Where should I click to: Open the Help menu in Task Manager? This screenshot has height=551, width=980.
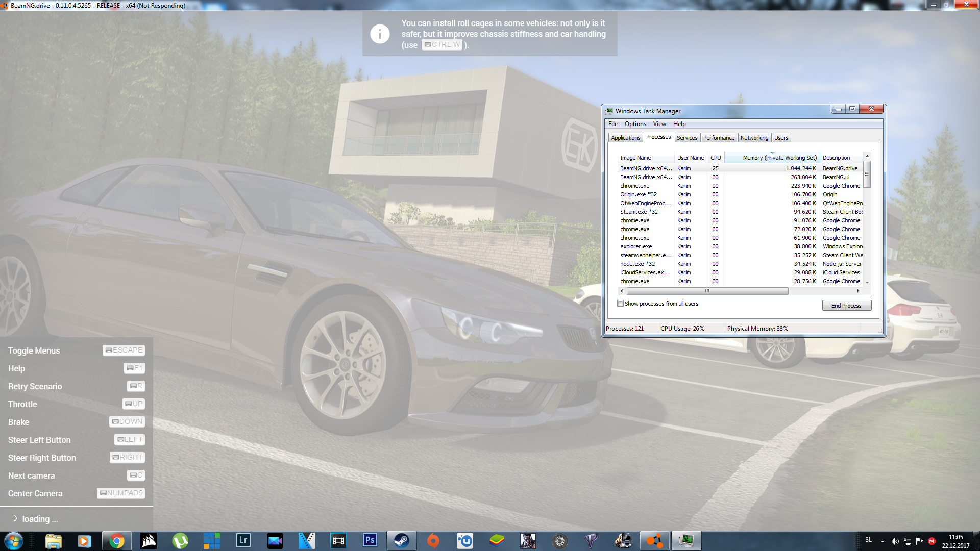coord(679,124)
